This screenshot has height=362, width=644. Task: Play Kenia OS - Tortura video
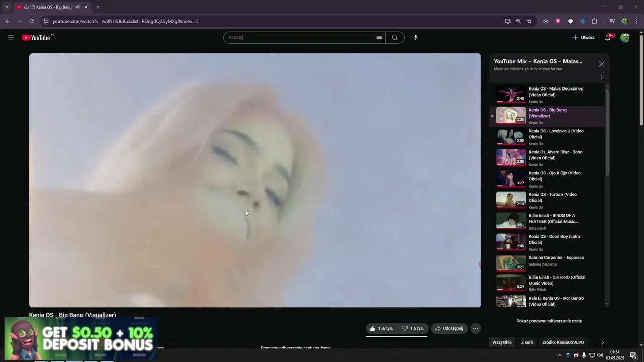[x=548, y=200]
